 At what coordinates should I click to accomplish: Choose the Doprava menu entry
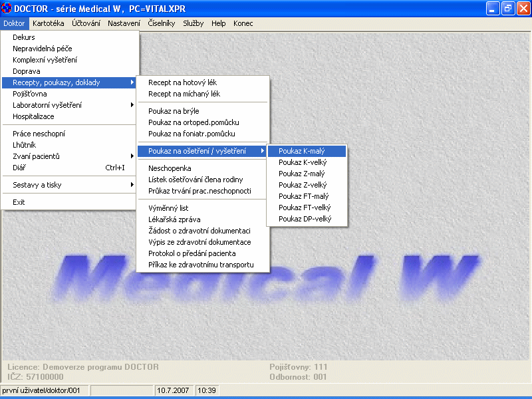click(69, 71)
